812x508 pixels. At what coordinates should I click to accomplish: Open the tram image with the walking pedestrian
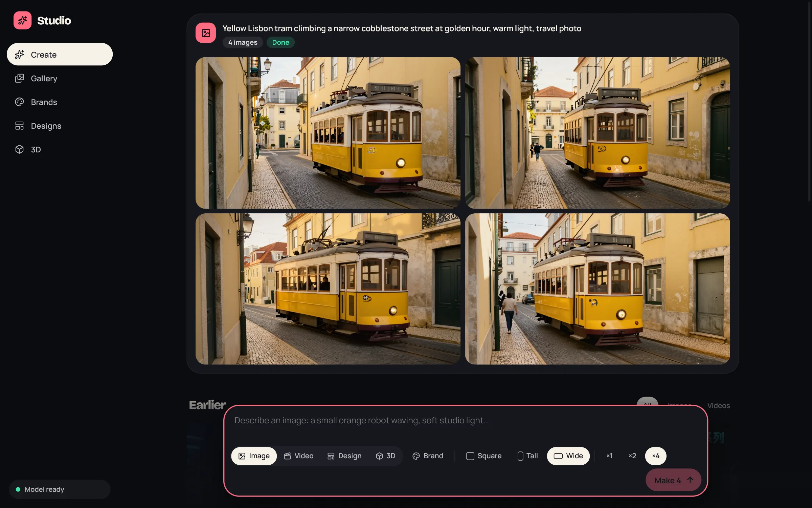pyautogui.click(x=597, y=289)
